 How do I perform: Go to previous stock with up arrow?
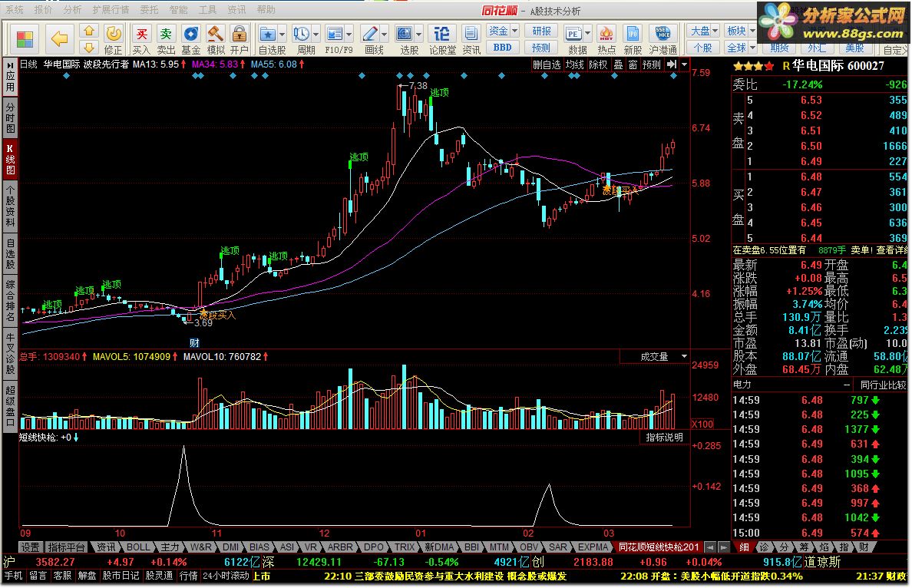89,31
